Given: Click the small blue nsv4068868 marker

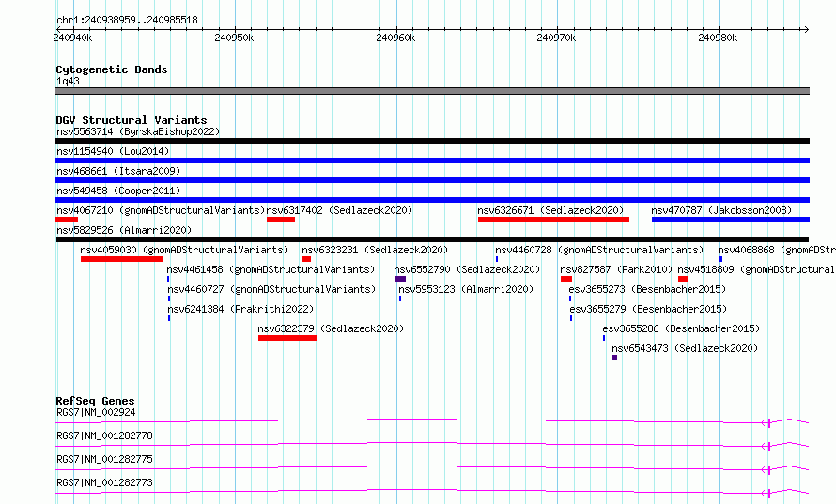Looking at the screenshot, I should (x=720, y=259).
